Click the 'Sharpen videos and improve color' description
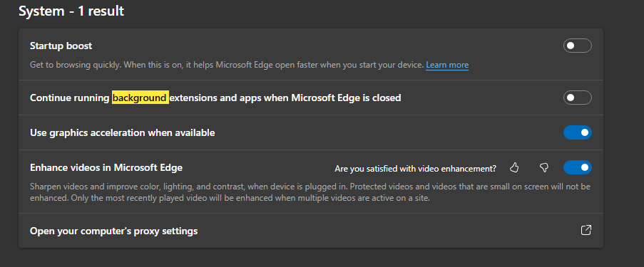 tap(310, 192)
